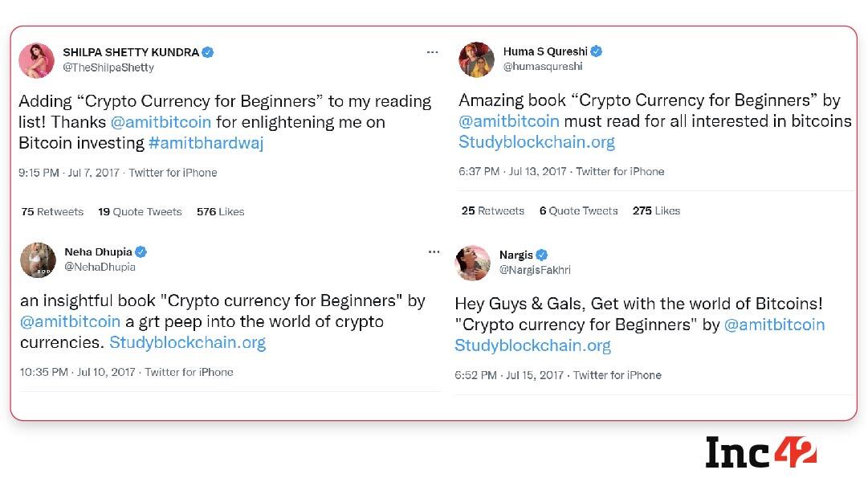868x478 pixels.
Task: View 576 Likes on Shilpa Shetty's tweet
Action: 220,212
